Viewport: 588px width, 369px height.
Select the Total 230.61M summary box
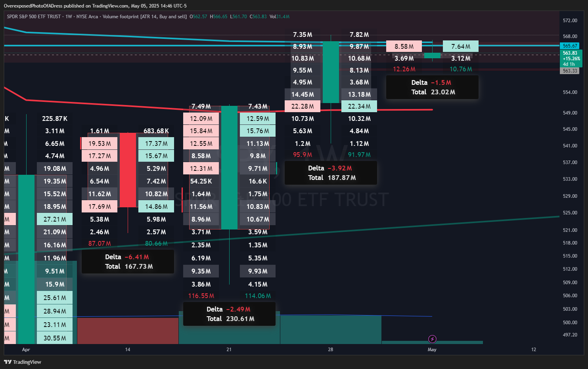click(229, 314)
